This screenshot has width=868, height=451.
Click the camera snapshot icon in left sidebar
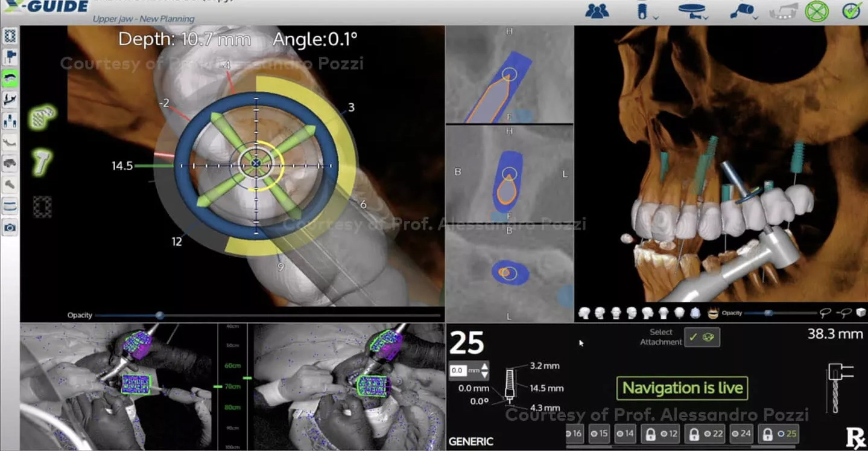(x=10, y=228)
